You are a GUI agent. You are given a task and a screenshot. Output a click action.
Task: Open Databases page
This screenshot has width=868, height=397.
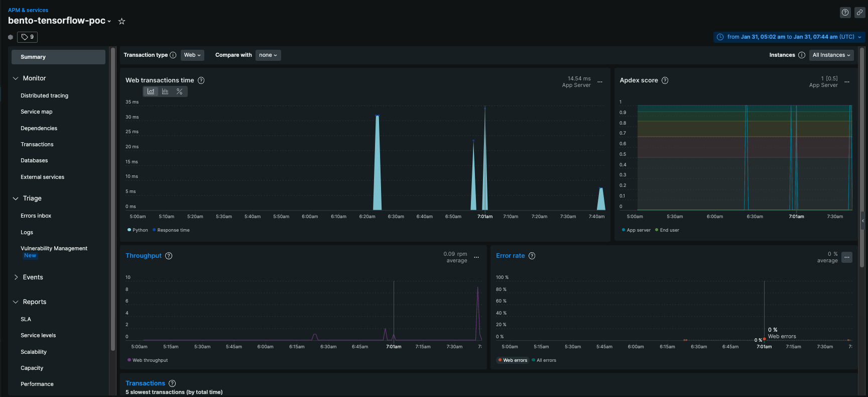(34, 160)
